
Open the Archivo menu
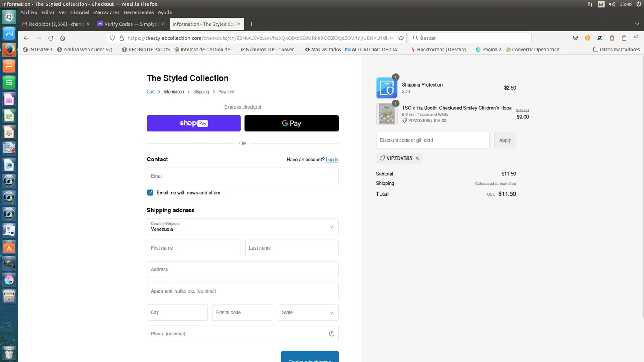29,12
